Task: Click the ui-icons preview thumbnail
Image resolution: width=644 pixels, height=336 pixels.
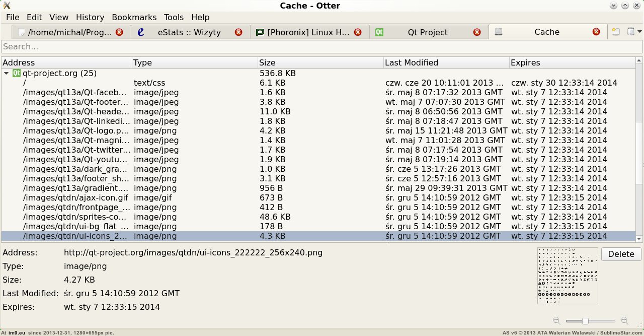Action: [x=568, y=276]
